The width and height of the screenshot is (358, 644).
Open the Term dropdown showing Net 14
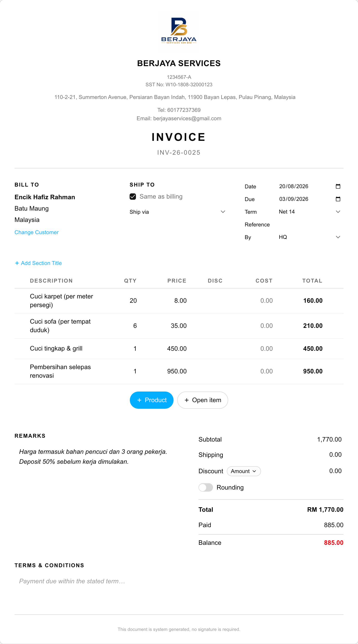[310, 212]
